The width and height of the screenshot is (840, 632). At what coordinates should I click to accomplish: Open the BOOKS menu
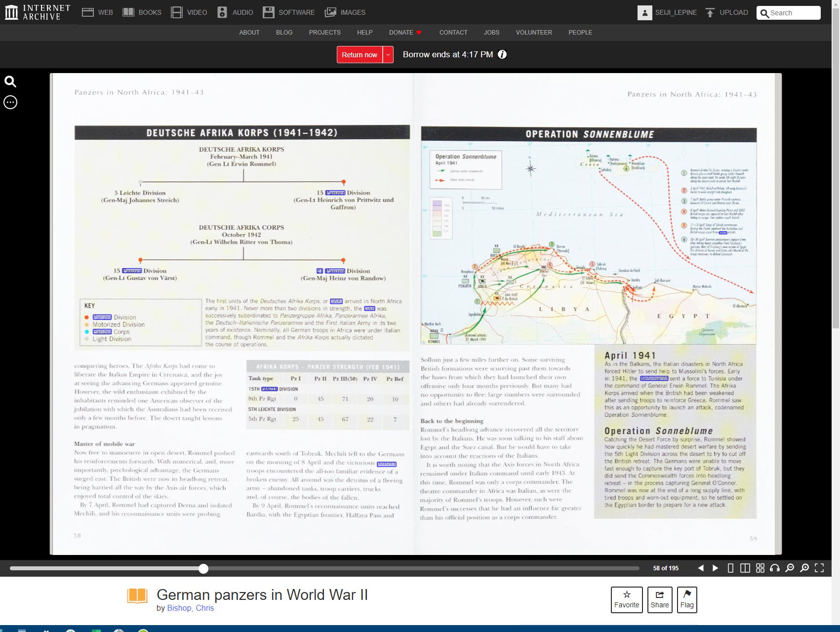[x=142, y=12]
